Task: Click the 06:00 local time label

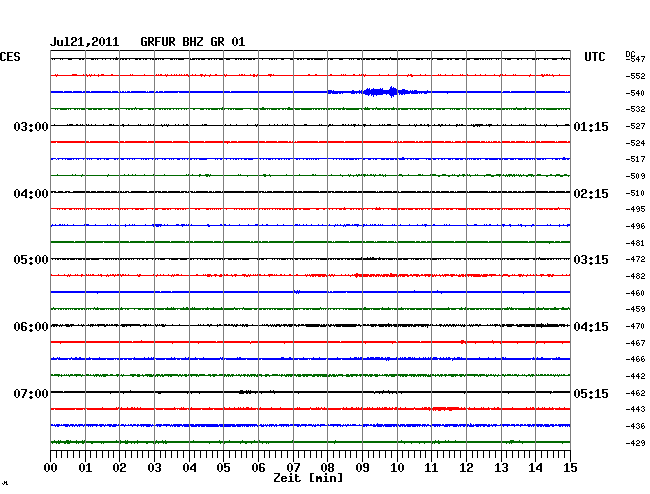Action: pyautogui.click(x=31, y=327)
